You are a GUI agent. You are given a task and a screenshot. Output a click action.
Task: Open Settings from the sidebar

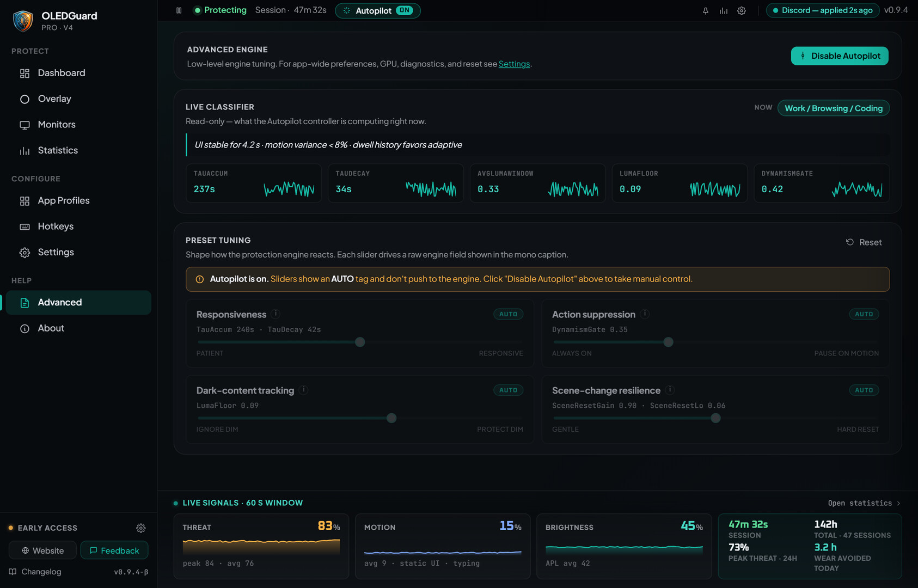(x=79, y=252)
